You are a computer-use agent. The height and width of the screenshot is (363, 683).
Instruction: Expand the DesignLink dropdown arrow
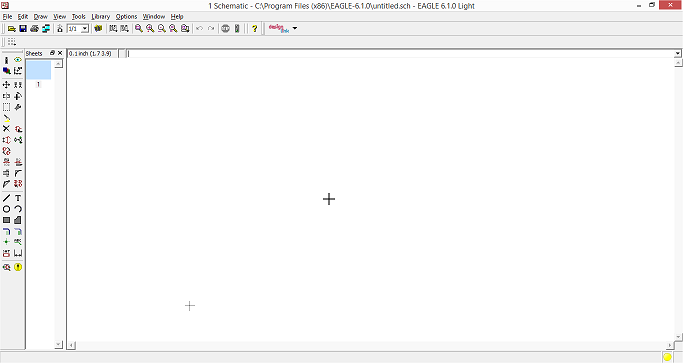tap(295, 28)
